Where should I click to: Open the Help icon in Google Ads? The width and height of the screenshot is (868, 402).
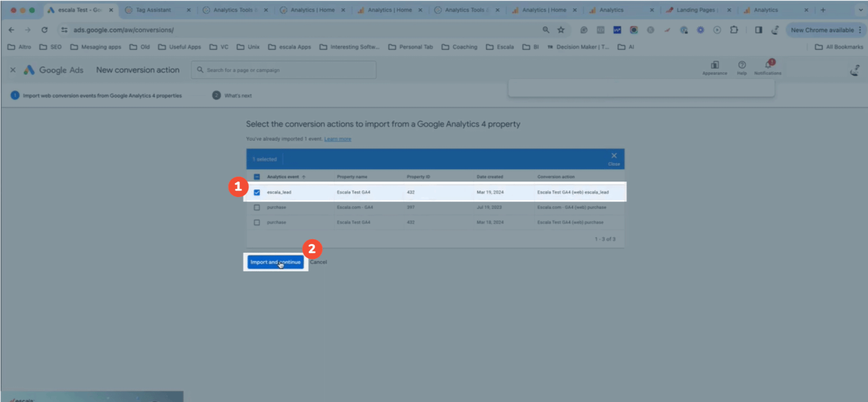click(742, 67)
